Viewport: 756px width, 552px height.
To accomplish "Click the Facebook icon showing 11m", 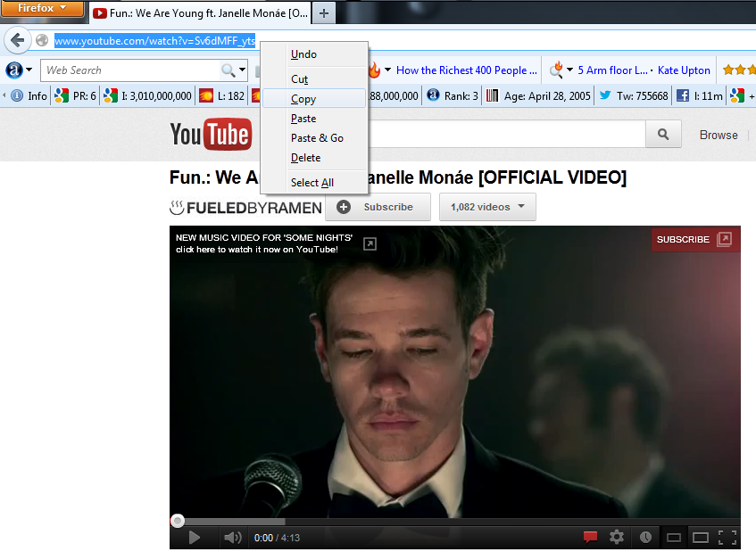I will click(684, 94).
